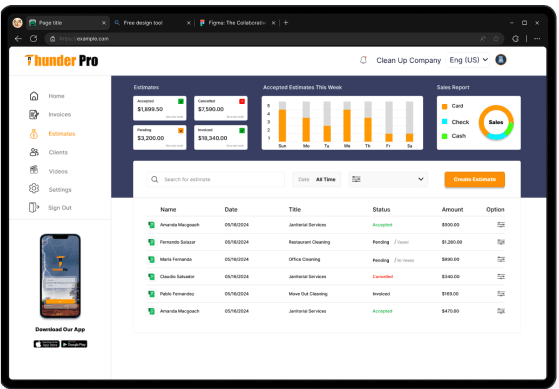Open Settings menu item
This screenshot has width=559, height=389.
60,189
